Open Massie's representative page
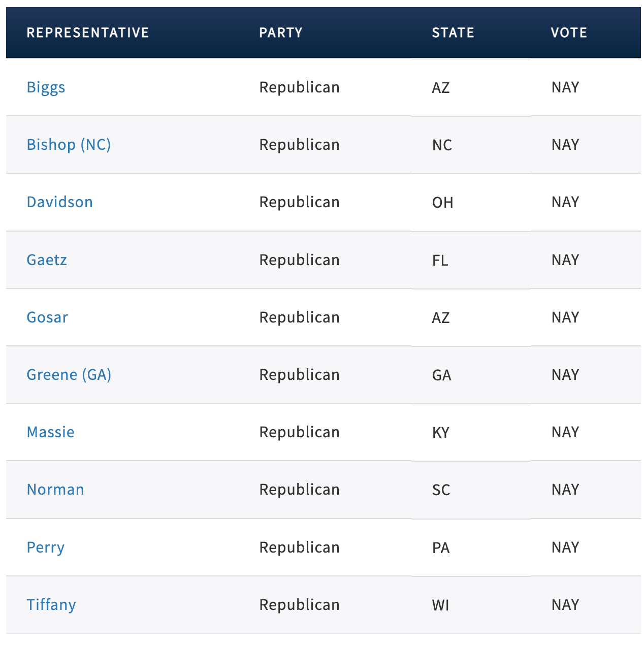Viewport: 644px width, 646px height. pos(50,432)
